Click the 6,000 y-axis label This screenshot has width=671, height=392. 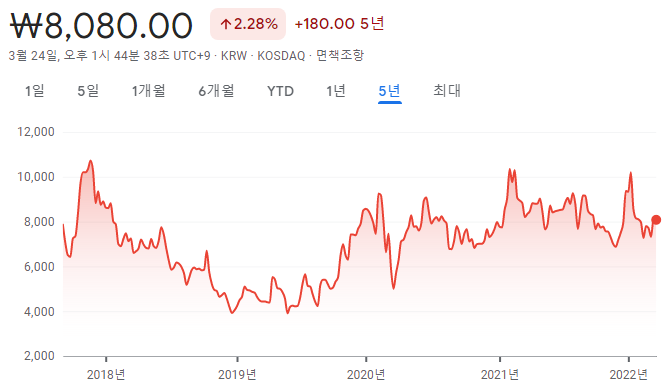(39, 267)
